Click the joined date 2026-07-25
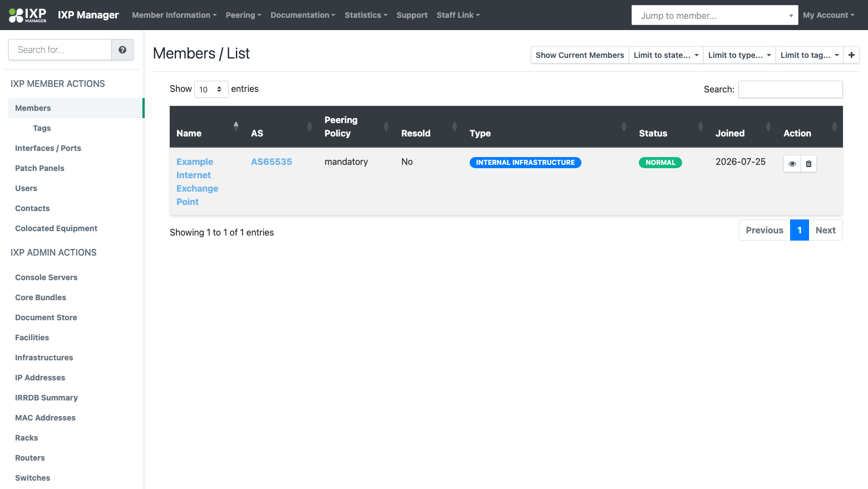 click(x=741, y=162)
